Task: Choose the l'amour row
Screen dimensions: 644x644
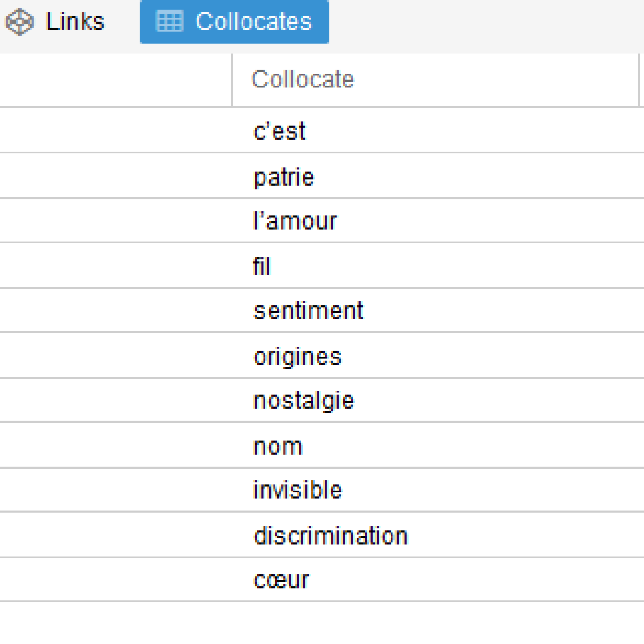Action: (x=322, y=221)
